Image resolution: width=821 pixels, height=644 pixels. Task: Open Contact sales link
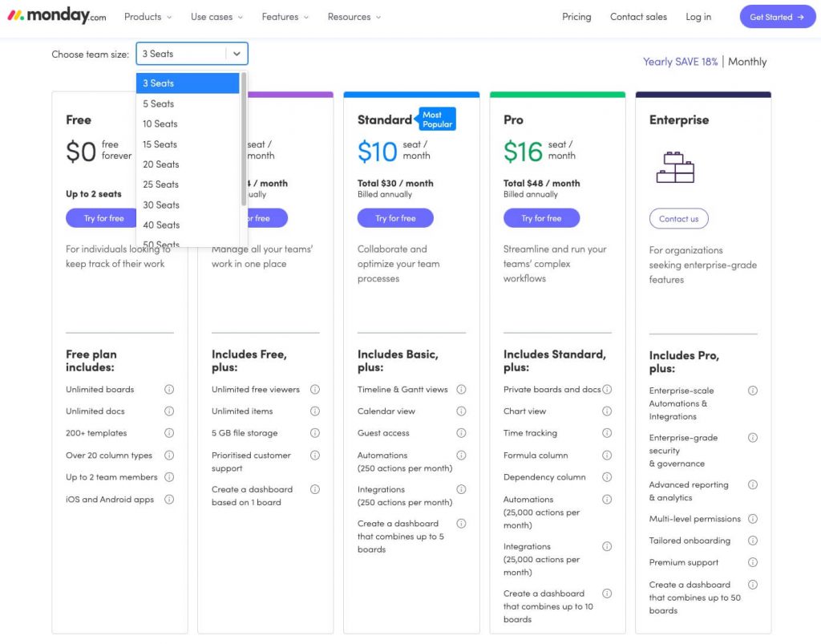[638, 17]
